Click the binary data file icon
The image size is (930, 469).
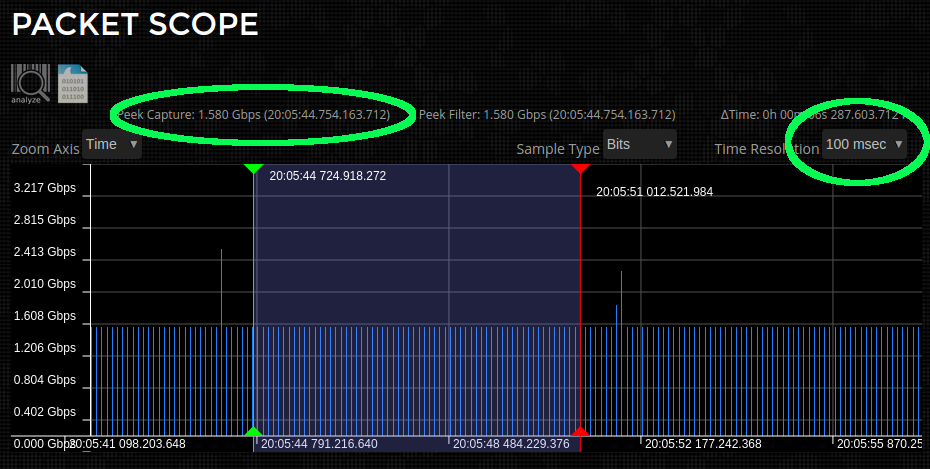pyautogui.click(x=73, y=84)
